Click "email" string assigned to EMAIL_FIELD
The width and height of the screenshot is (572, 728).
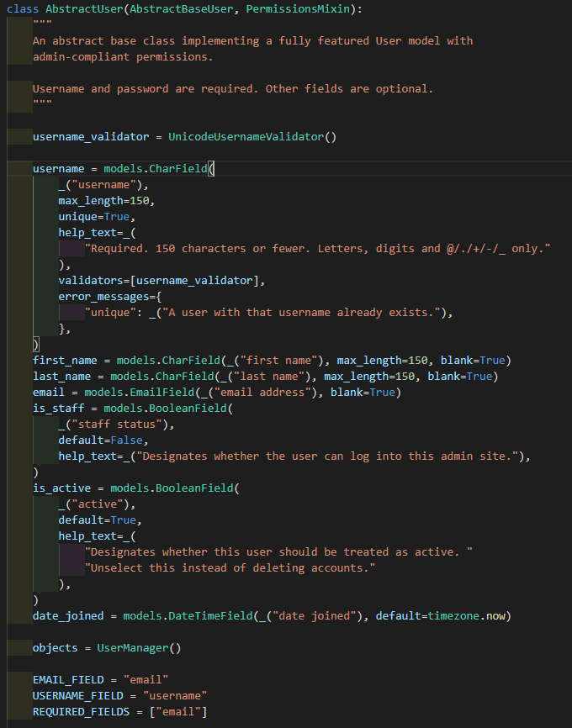tap(146, 680)
